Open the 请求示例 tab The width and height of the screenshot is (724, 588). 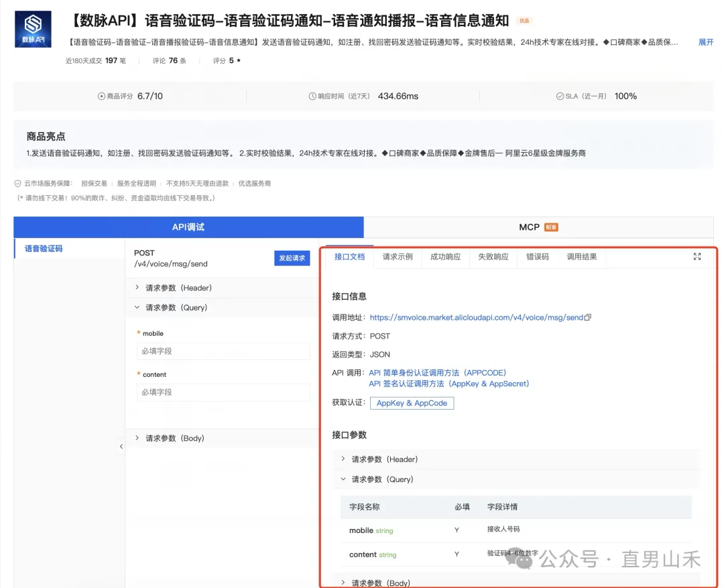click(398, 257)
